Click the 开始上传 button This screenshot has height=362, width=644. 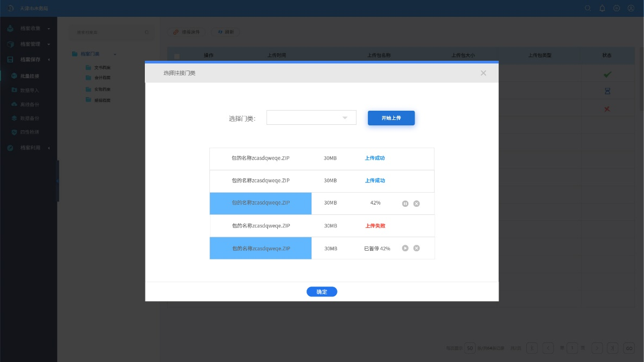click(391, 118)
